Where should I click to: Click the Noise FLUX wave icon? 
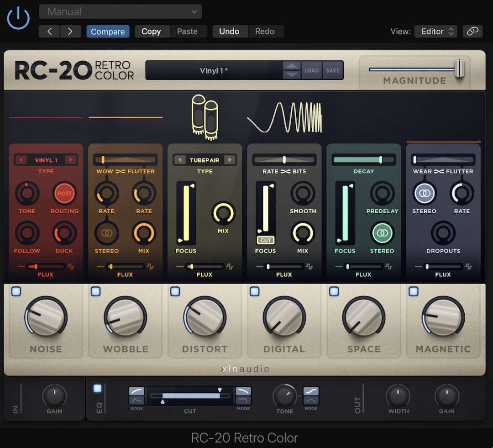pyautogui.click(x=71, y=267)
